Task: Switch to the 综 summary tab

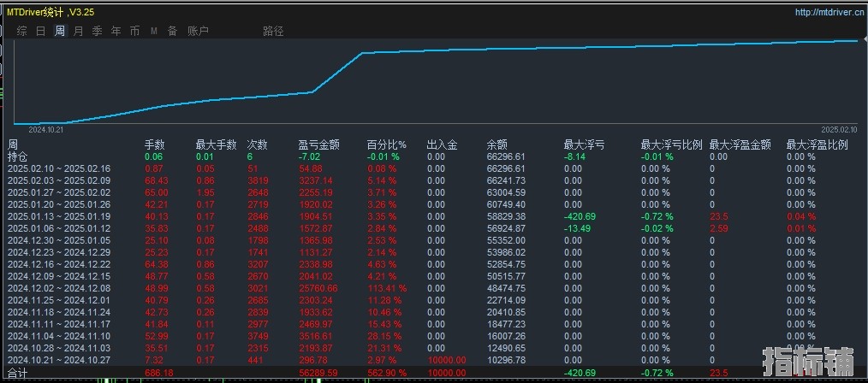Action: 21,31
